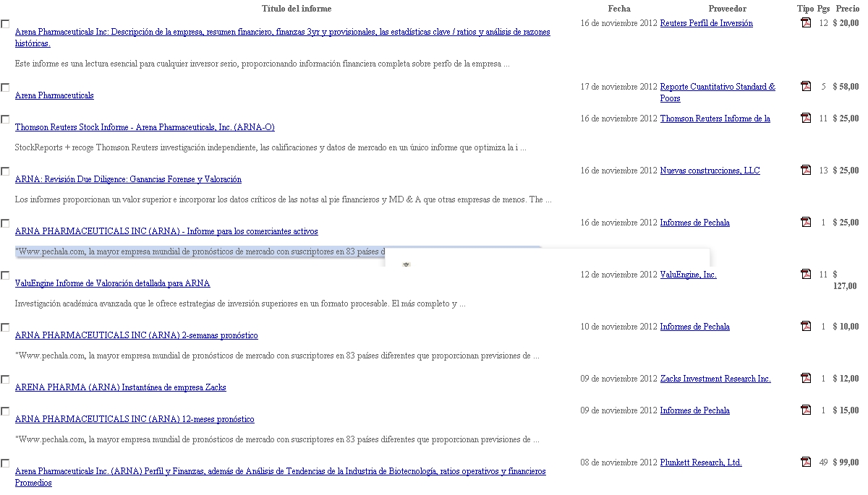Click the Precio column header
The height and width of the screenshot is (495, 868).
(x=848, y=9)
